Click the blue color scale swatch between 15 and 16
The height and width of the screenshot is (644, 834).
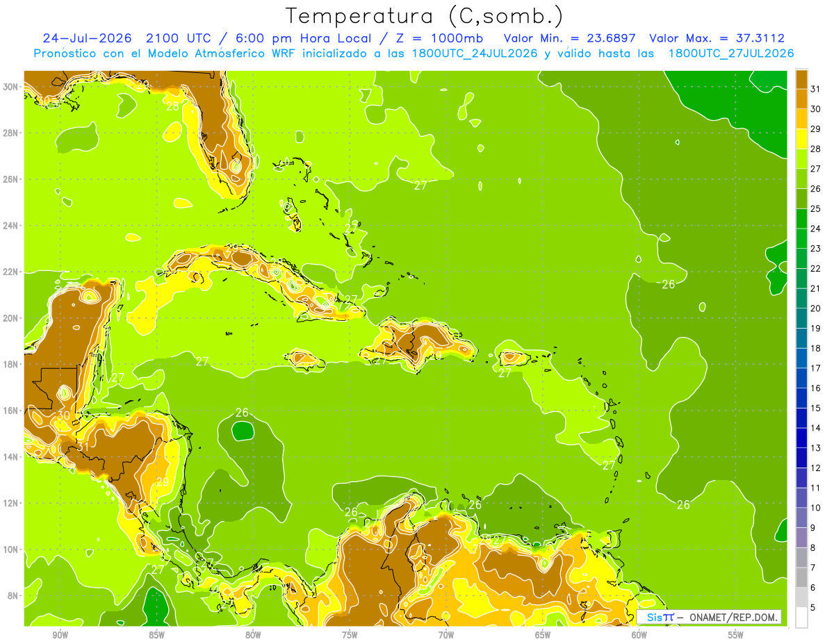click(801, 398)
